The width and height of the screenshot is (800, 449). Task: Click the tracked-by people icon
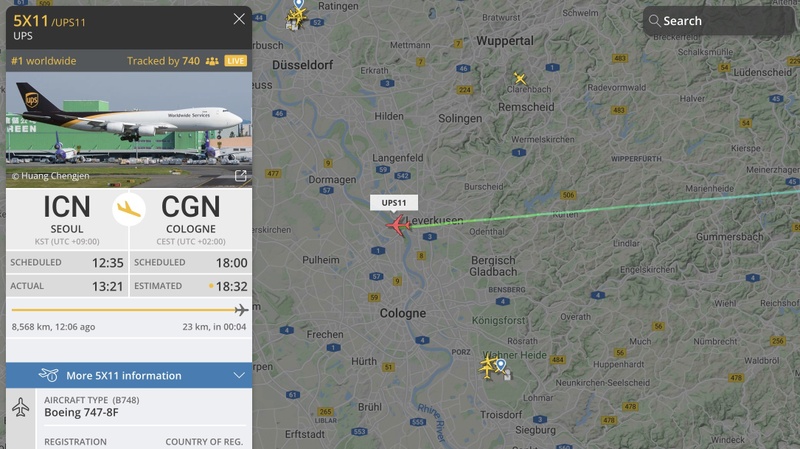point(212,61)
